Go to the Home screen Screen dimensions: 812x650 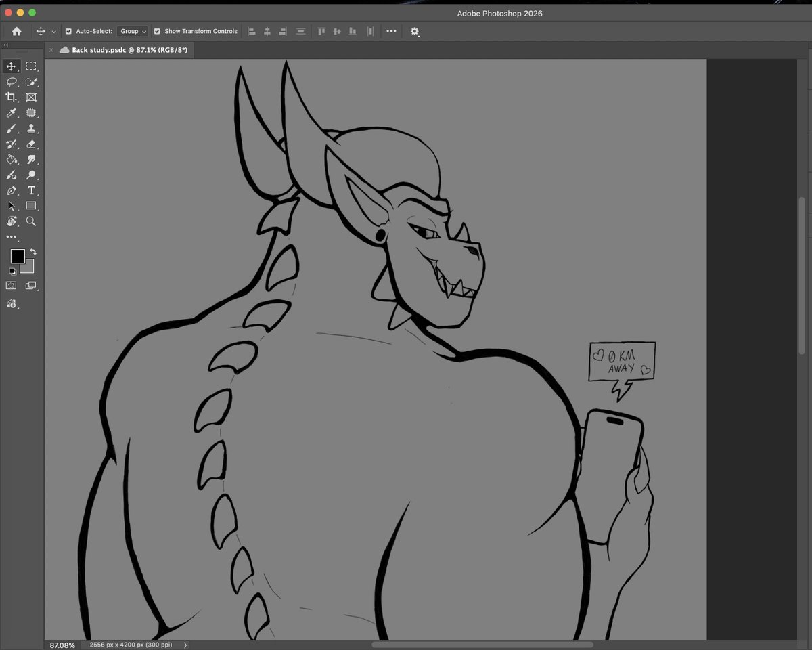click(x=16, y=31)
